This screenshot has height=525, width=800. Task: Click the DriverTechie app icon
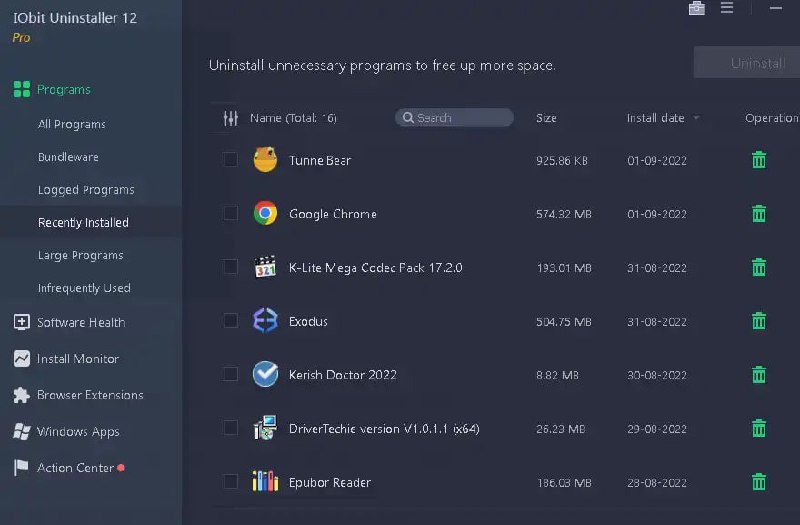coord(265,428)
